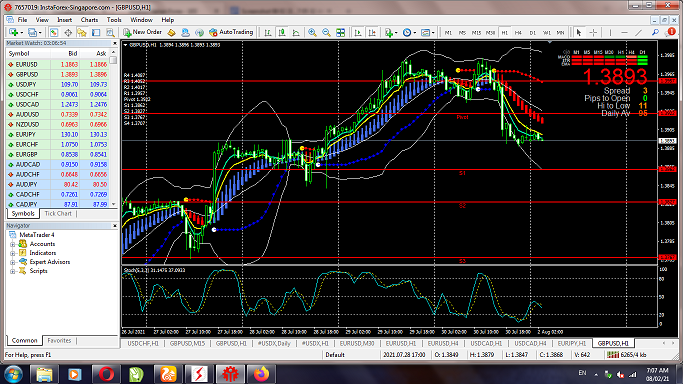The width and height of the screenshot is (683, 384).
Task: Select USDJPY row in Market Watch
Action: 57,84
